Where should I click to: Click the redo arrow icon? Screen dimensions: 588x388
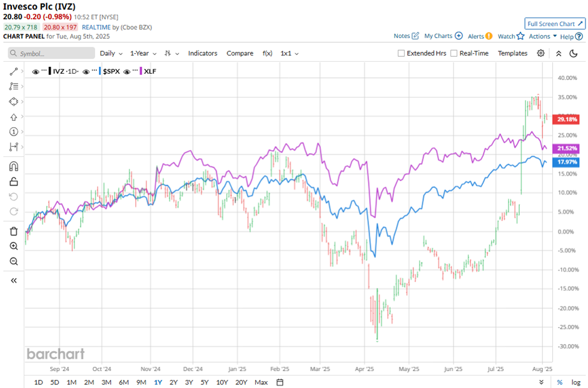(x=14, y=212)
